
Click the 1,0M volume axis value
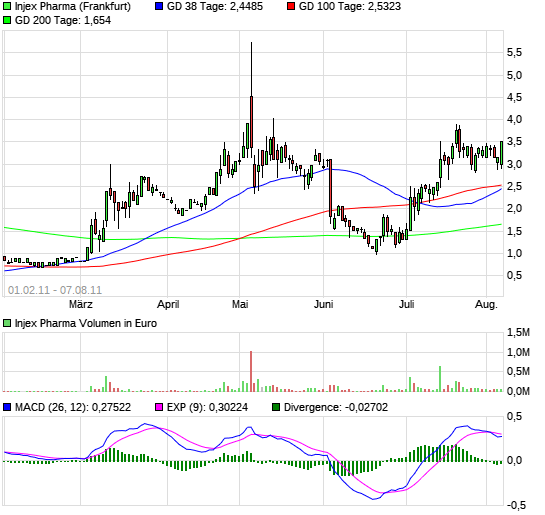coord(518,352)
